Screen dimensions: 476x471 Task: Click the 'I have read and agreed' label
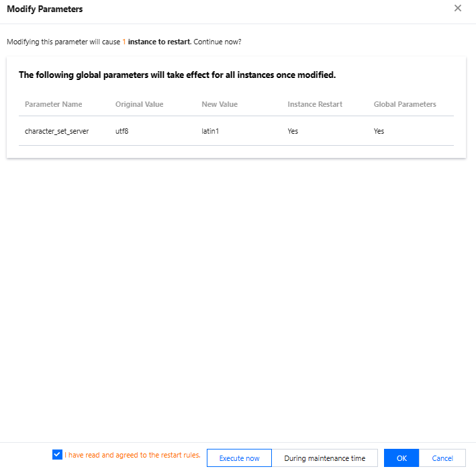132,456
